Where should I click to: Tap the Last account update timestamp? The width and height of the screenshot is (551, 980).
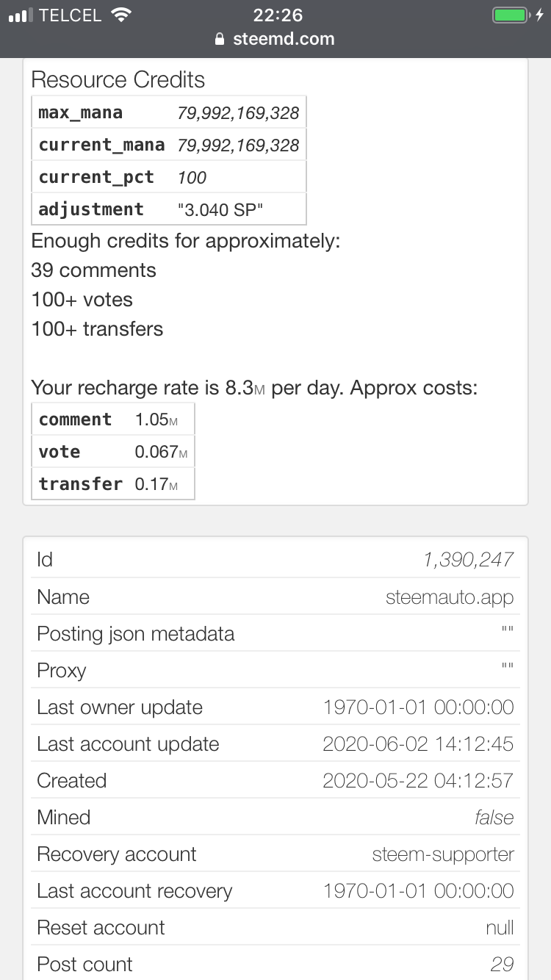click(418, 744)
